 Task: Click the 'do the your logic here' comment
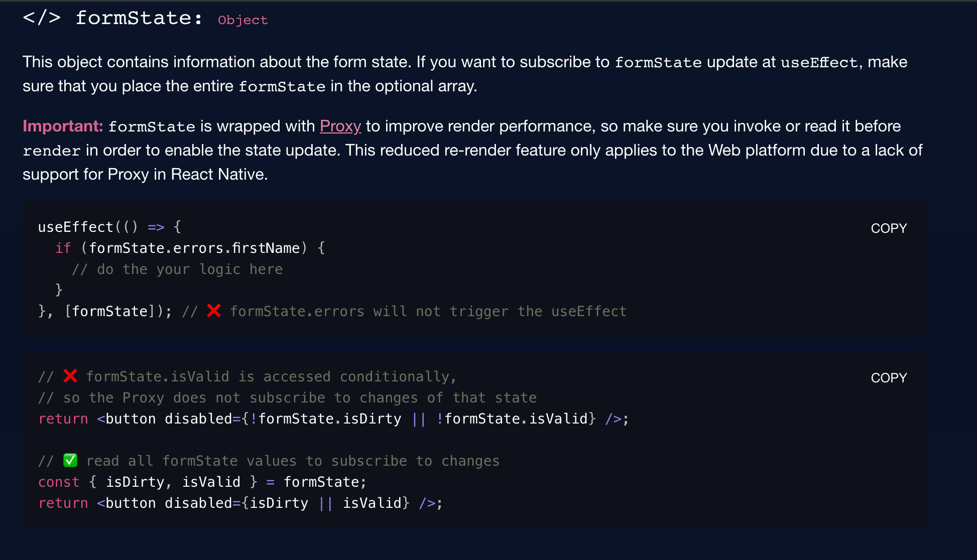point(177,269)
